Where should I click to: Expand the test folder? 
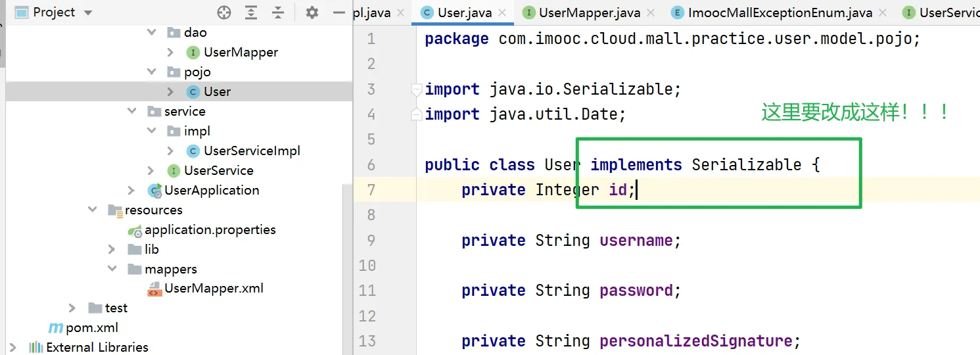[74, 308]
